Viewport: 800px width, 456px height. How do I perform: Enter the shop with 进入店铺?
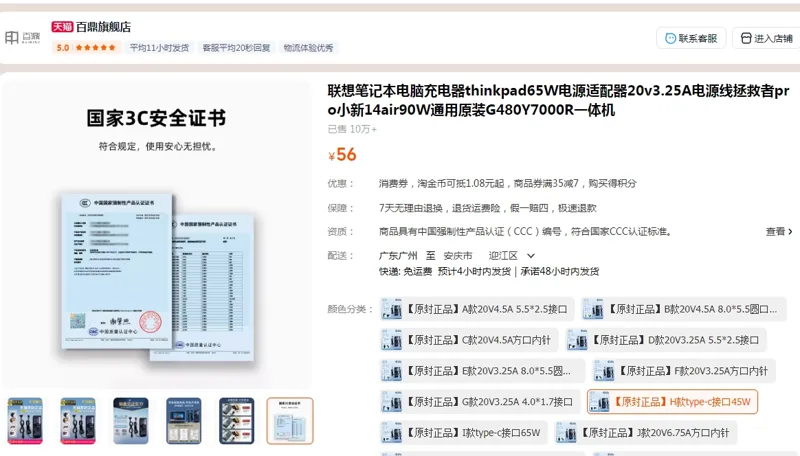coord(766,38)
